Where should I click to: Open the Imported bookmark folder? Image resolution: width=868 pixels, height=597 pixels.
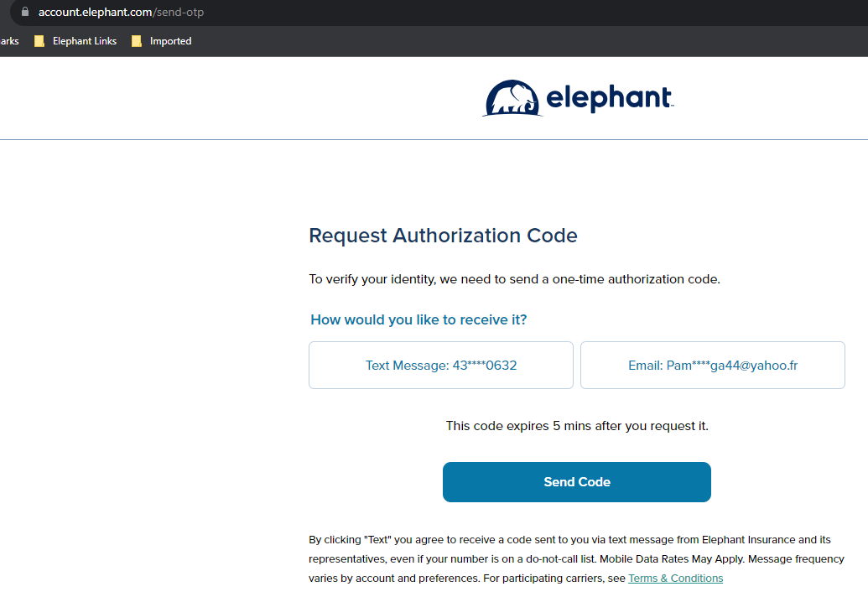[162, 41]
